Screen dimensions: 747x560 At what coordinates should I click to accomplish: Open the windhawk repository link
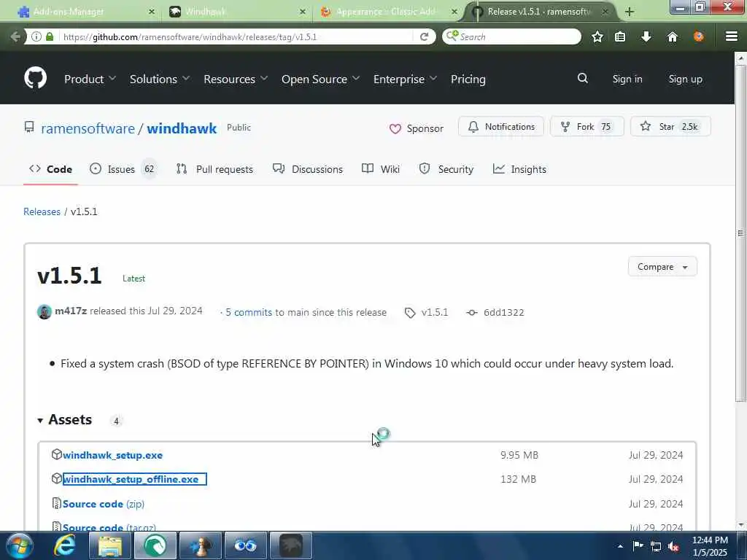(x=182, y=128)
